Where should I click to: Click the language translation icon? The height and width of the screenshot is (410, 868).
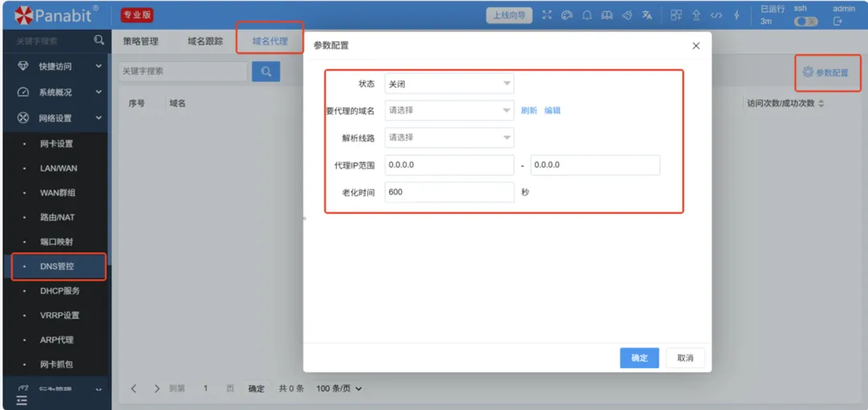647,15
